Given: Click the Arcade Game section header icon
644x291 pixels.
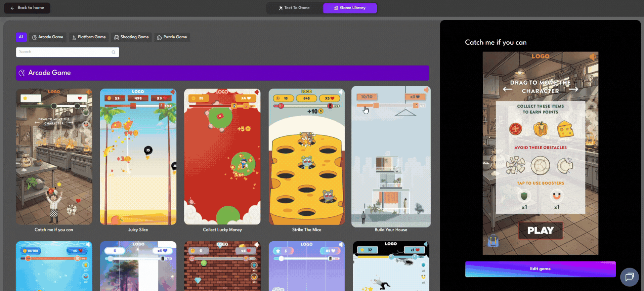Looking at the screenshot, I should [x=22, y=73].
